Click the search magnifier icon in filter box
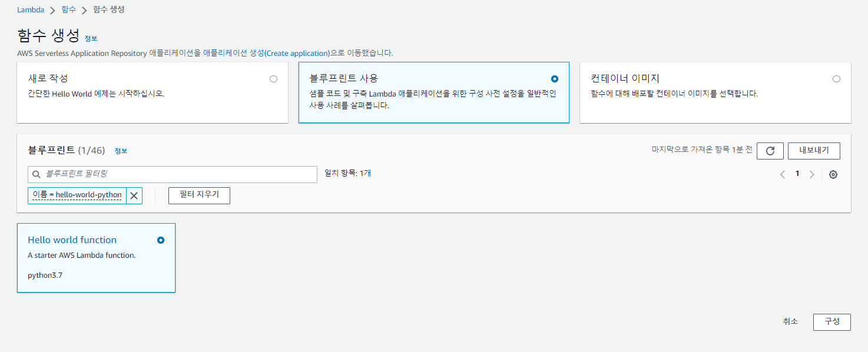 click(x=37, y=174)
